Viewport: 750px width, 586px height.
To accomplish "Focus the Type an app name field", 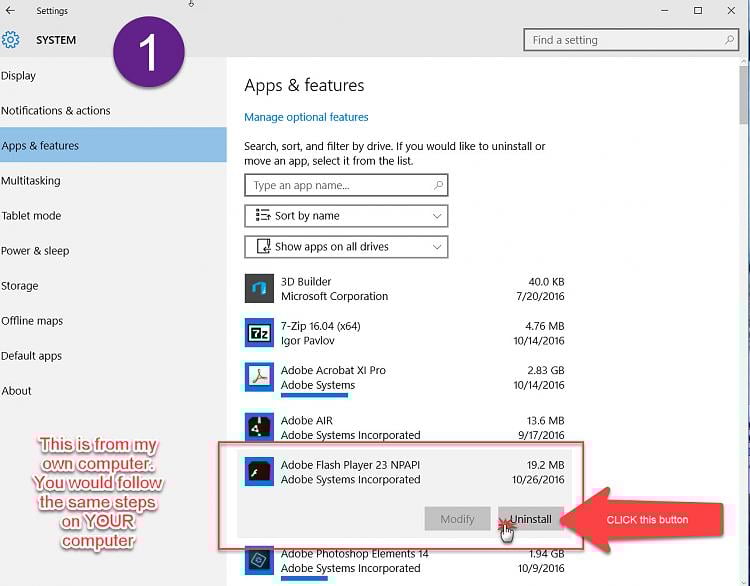I will click(346, 185).
